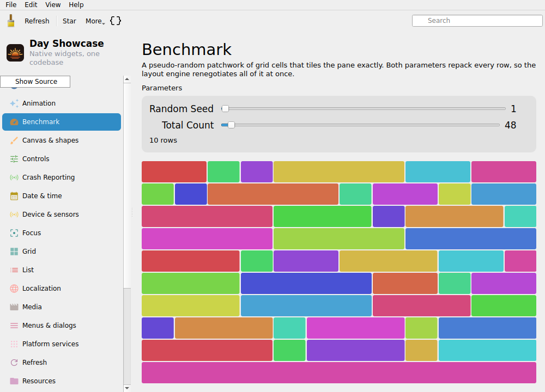Viewport: 545px width, 392px height.
Task: Click the Crash Reporting signal icon
Action: point(14,177)
